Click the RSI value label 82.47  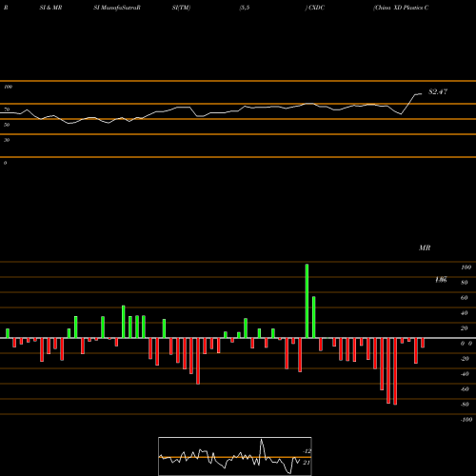pyautogui.click(x=438, y=91)
